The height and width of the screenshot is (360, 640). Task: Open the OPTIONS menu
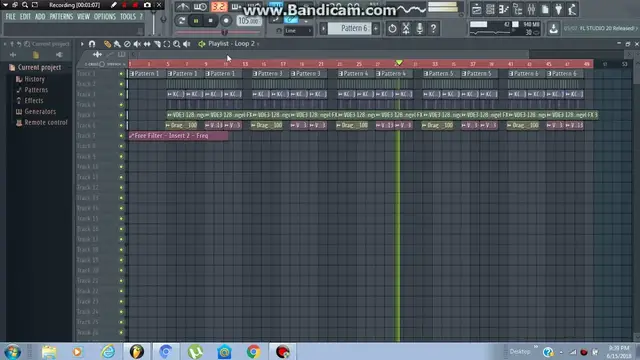click(105, 17)
